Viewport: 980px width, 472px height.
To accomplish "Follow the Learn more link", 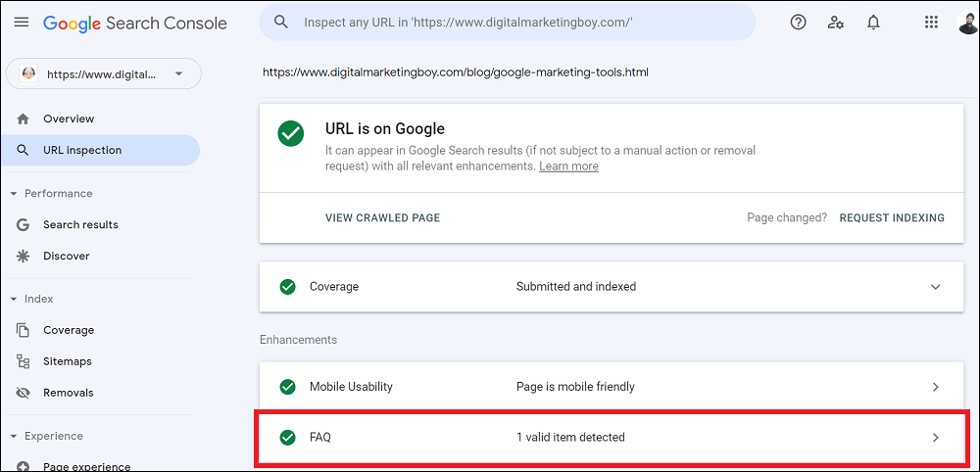I will click(568, 166).
